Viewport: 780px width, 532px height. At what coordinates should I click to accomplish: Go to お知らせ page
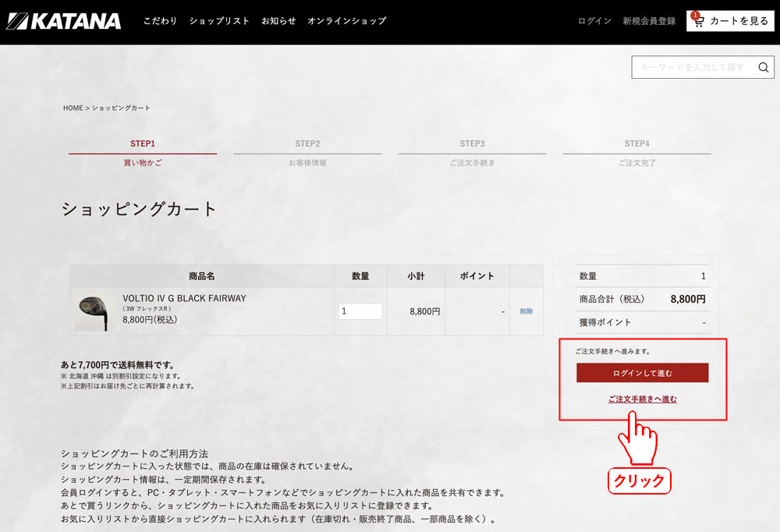(x=278, y=21)
